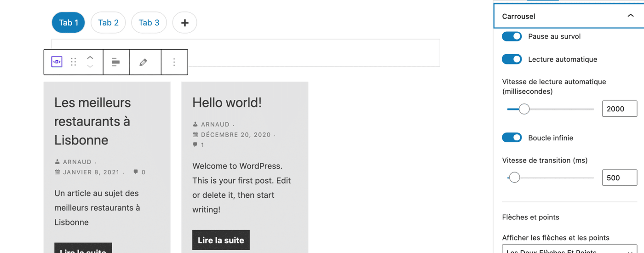Viewport: 644px width, 253px height.
Task: Click the transition speed 500 field
Action: (619, 178)
